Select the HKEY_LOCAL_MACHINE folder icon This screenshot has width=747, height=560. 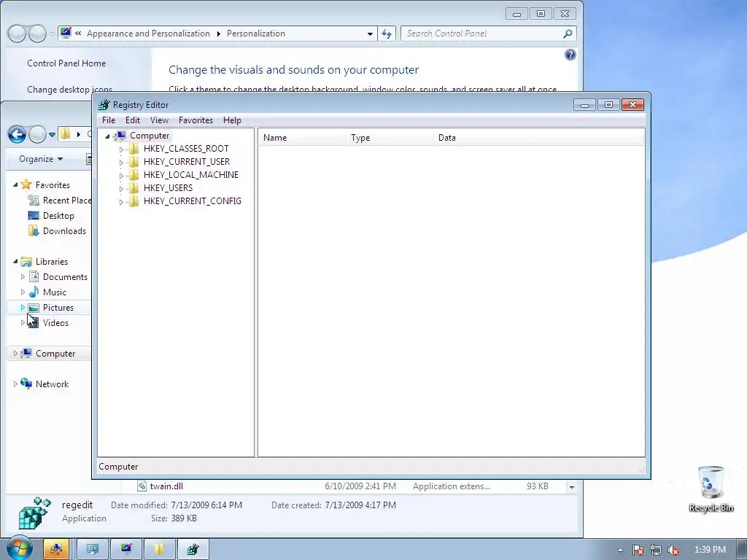pyautogui.click(x=134, y=175)
